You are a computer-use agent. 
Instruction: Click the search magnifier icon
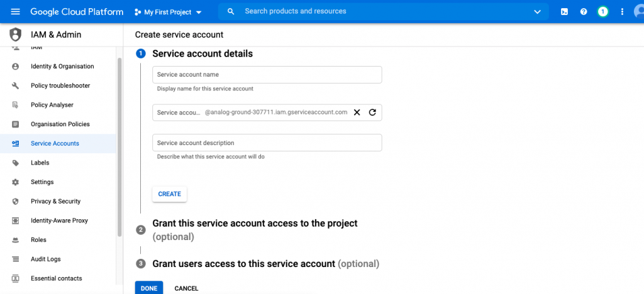(231, 11)
